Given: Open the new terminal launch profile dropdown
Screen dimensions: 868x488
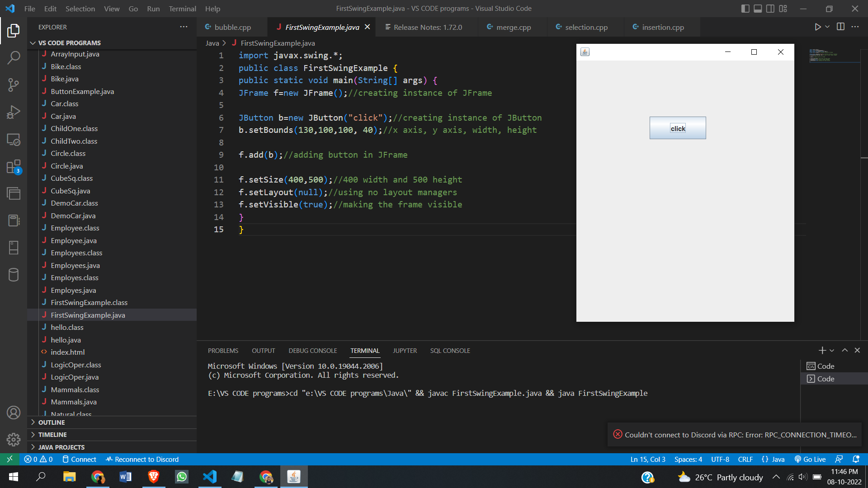Looking at the screenshot, I should pyautogui.click(x=832, y=351).
